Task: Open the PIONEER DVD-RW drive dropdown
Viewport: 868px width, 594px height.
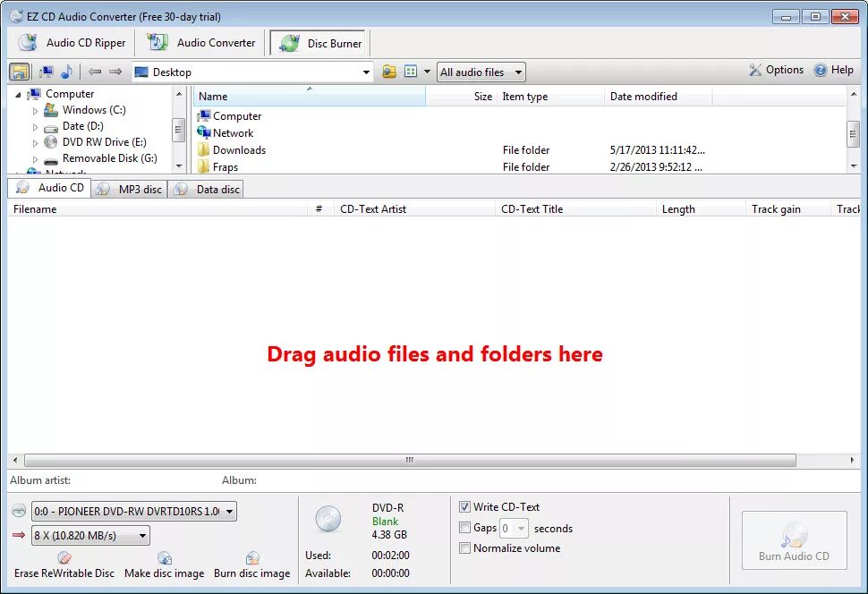Action: click(x=134, y=511)
